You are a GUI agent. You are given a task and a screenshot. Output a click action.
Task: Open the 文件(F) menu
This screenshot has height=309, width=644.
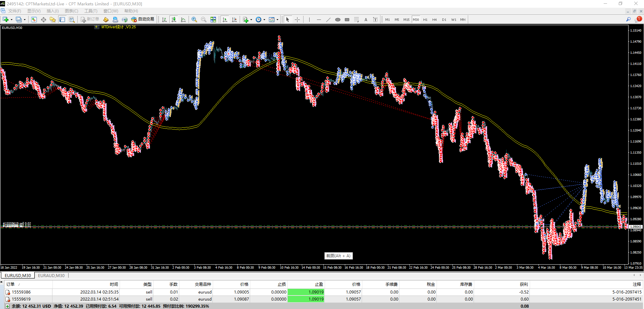tap(15, 11)
